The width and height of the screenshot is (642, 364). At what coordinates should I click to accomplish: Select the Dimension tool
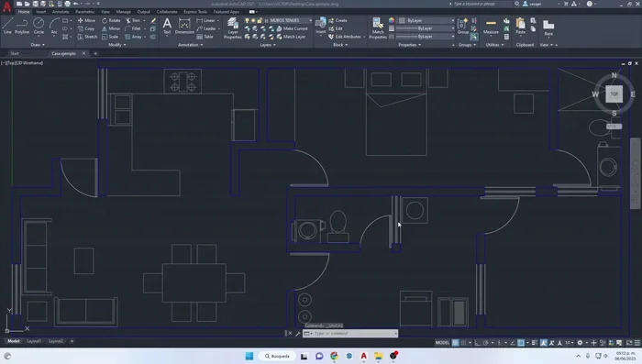(x=184, y=26)
